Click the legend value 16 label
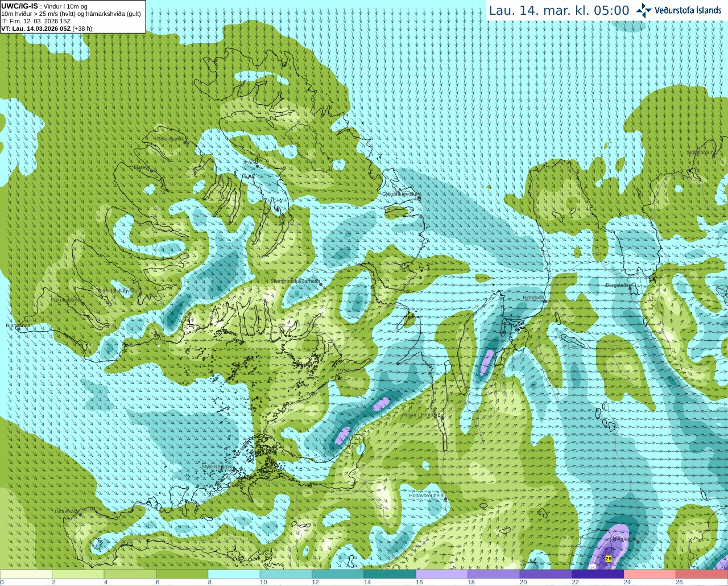Image resolution: width=728 pixels, height=586 pixels. coord(419,582)
